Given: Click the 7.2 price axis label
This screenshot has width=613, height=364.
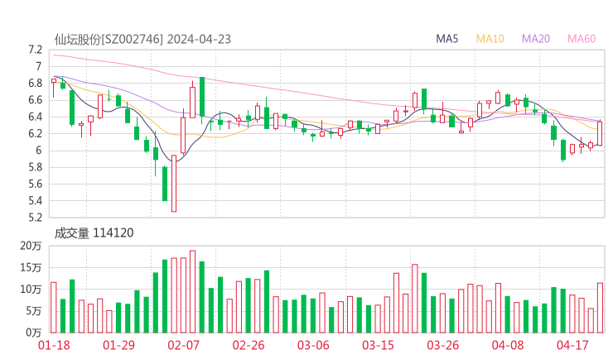Looking at the screenshot, I should click(35, 50).
